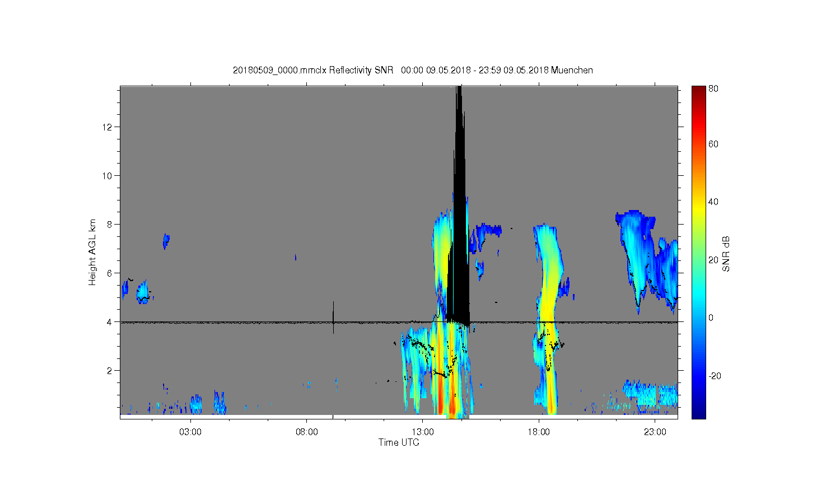Screen dimensions: 840x504
Task: Click the plot title '20180509_0000.mmclx Reflectivity SNR'
Action: (x=314, y=70)
